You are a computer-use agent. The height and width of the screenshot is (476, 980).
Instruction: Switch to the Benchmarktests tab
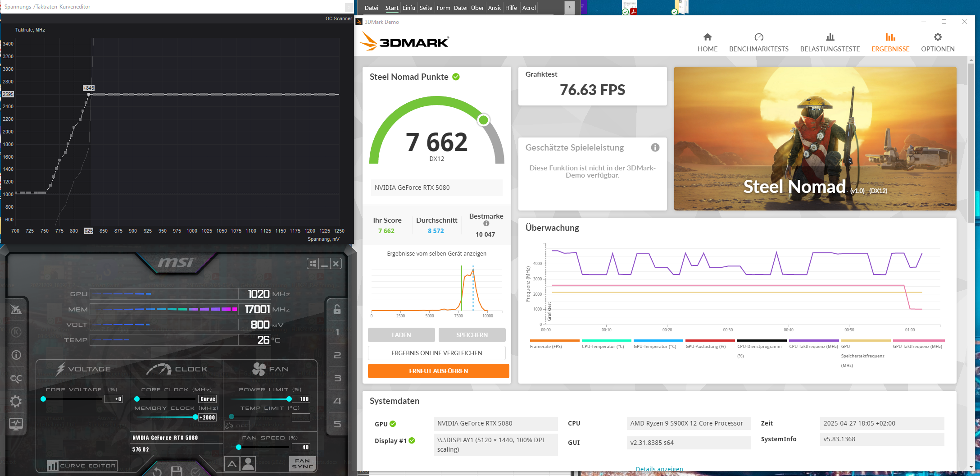(x=759, y=43)
